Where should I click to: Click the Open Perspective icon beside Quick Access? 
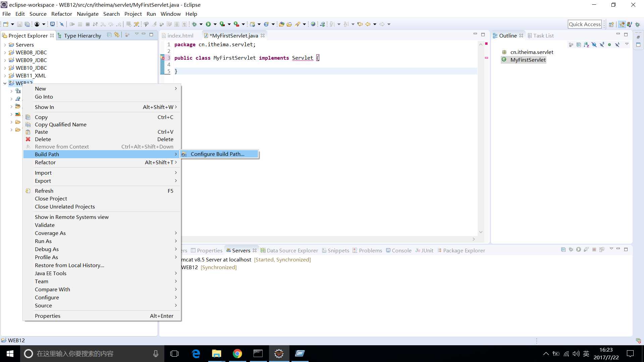coord(611,24)
